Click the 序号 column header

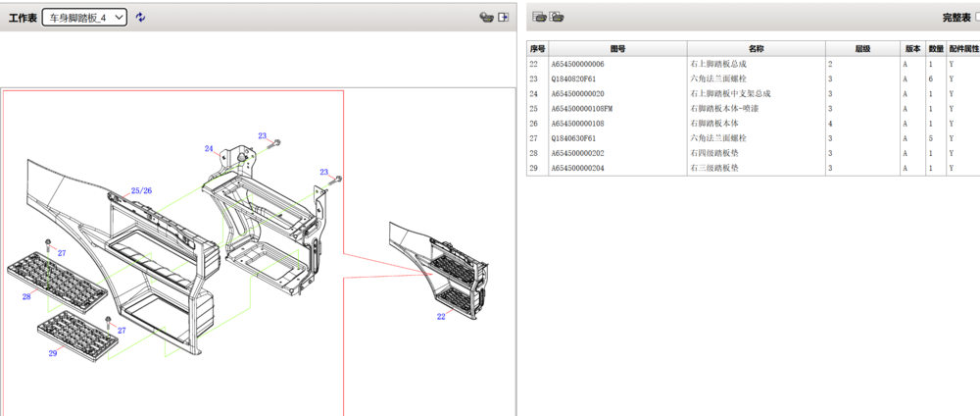click(x=537, y=49)
